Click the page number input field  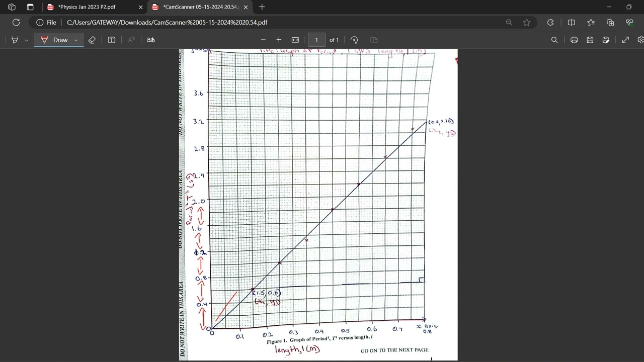coord(316,40)
